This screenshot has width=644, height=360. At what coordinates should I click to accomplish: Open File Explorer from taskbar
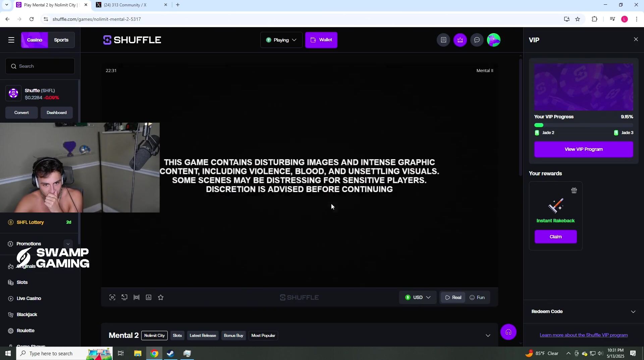coord(138,354)
